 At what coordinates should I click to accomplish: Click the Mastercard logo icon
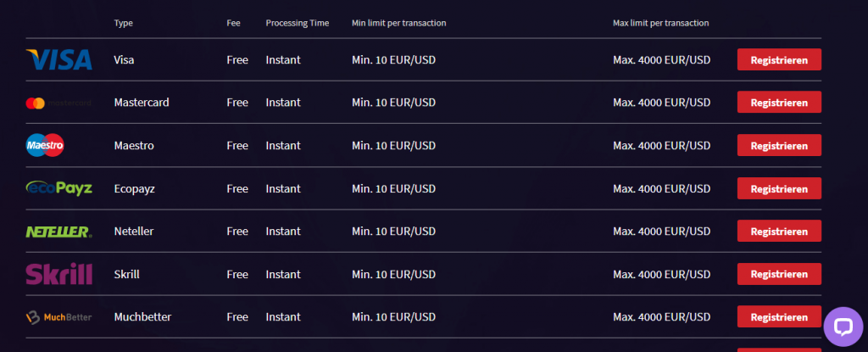point(58,103)
